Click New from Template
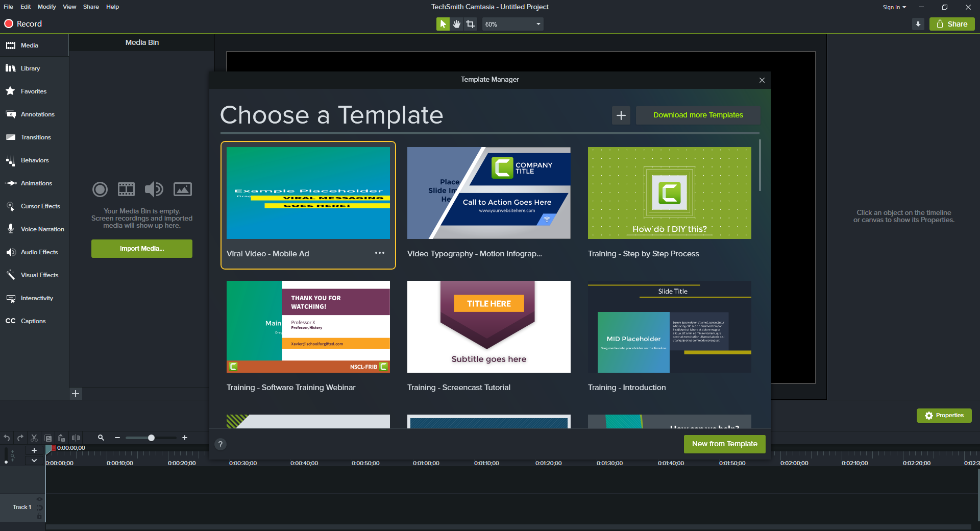The image size is (980, 531). click(724, 444)
